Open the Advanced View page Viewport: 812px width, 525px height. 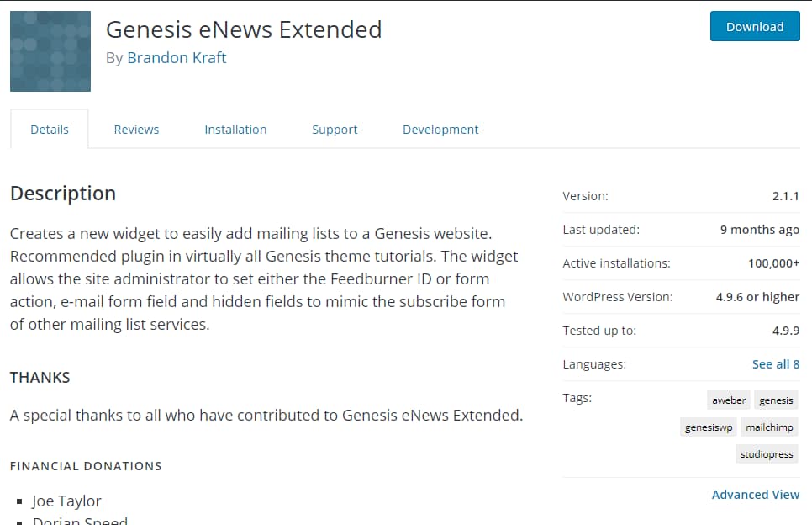[x=755, y=494]
